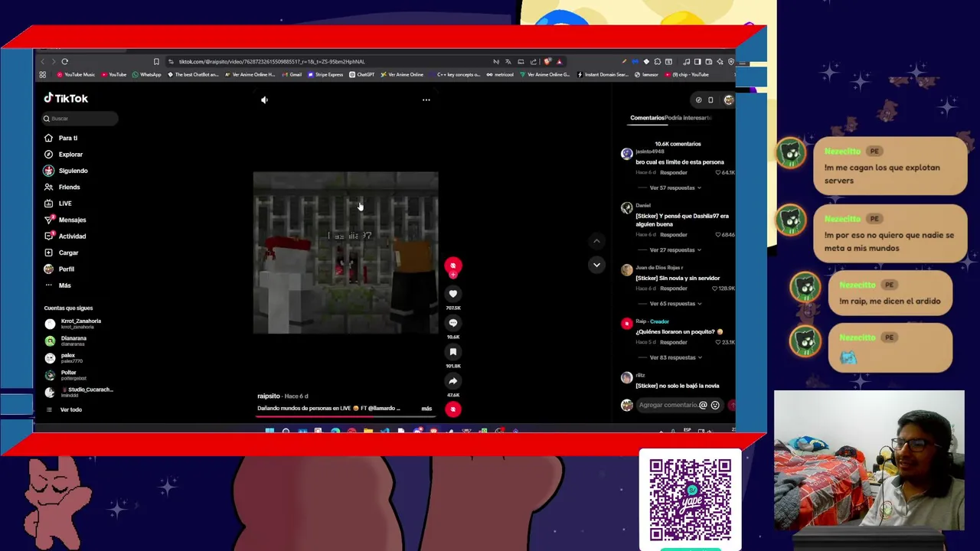Switch to the Comentarios tab

[647, 118]
